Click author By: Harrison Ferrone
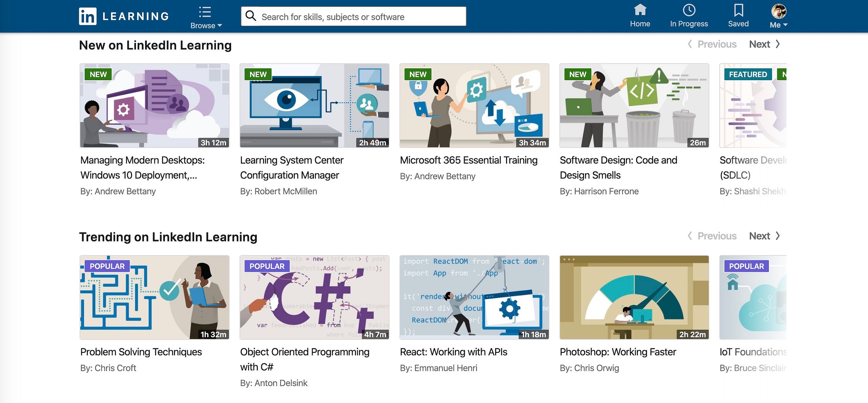The width and height of the screenshot is (868, 403). tap(599, 191)
